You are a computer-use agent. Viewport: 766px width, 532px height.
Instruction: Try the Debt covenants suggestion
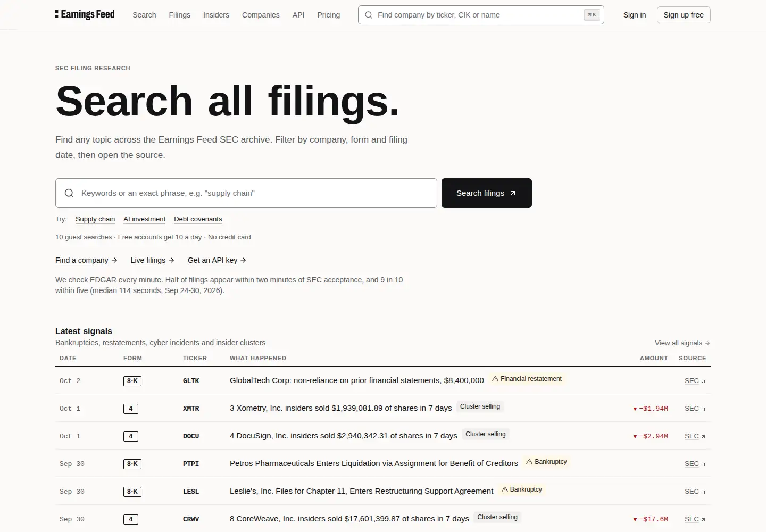click(198, 219)
